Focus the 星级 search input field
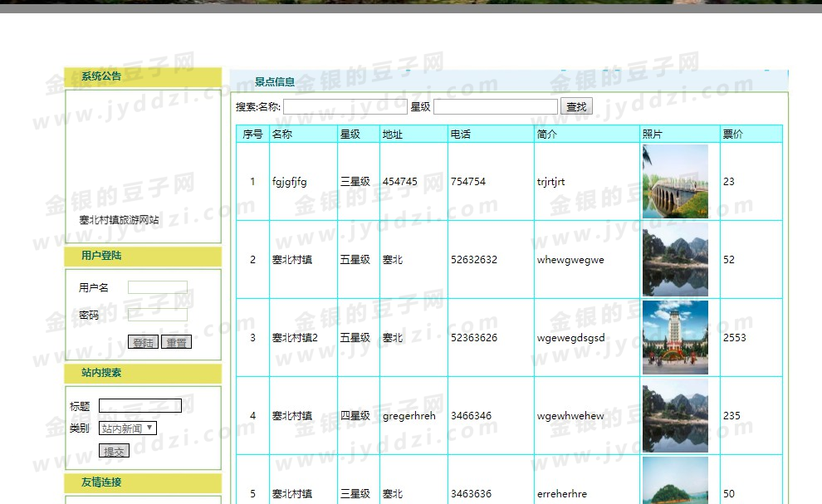 (496, 106)
